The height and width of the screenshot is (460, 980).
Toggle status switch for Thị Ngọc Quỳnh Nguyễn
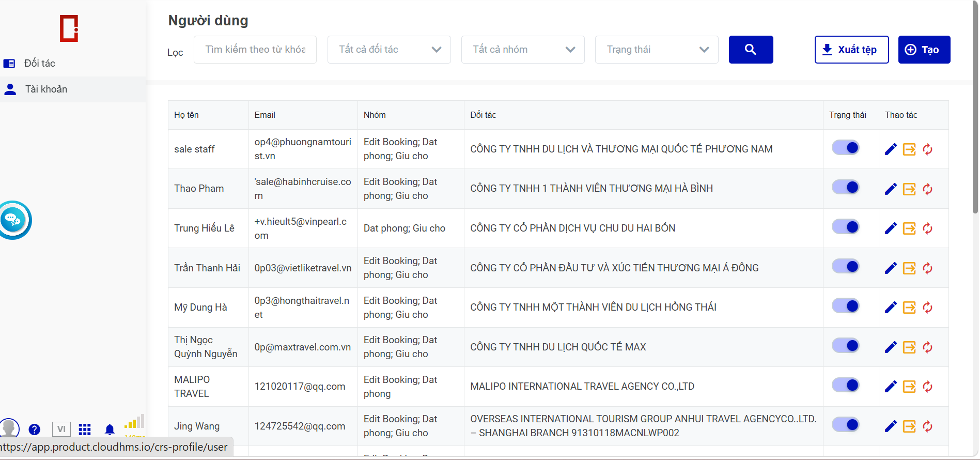click(846, 346)
